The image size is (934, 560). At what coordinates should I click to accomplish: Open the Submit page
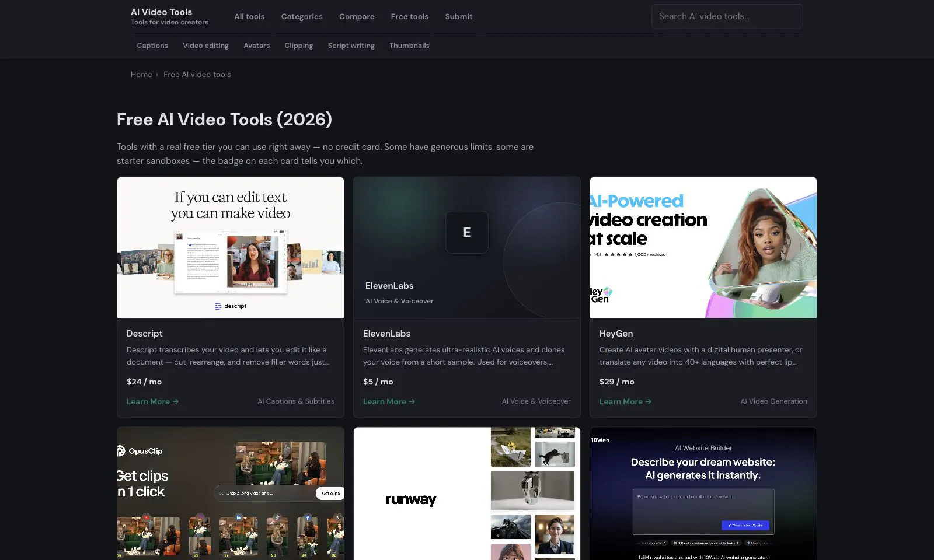click(459, 16)
